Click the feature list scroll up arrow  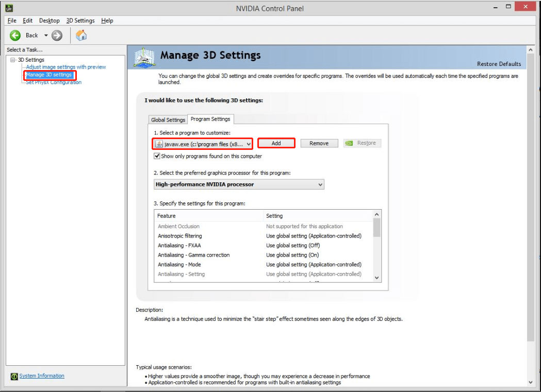click(x=377, y=214)
